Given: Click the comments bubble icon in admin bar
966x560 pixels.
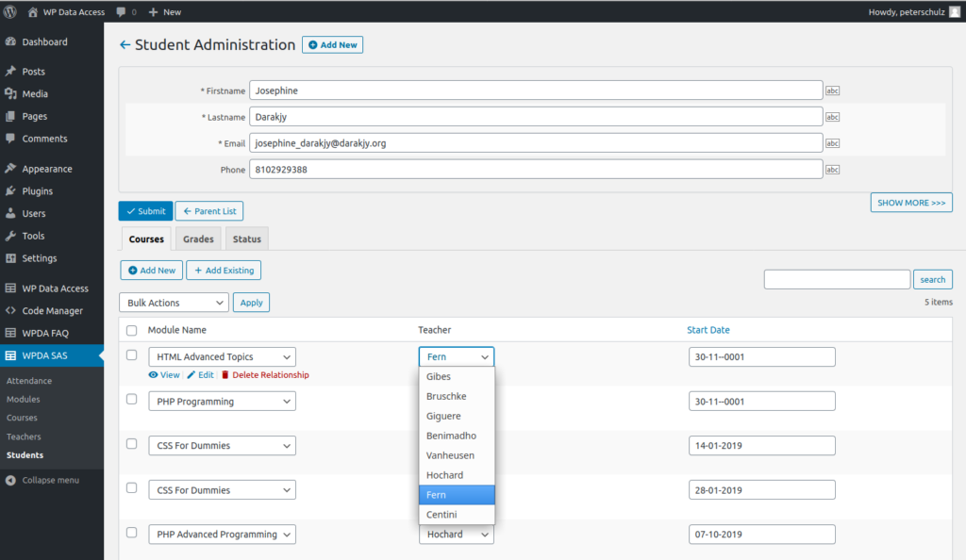Looking at the screenshot, I should tap(121, 11).
